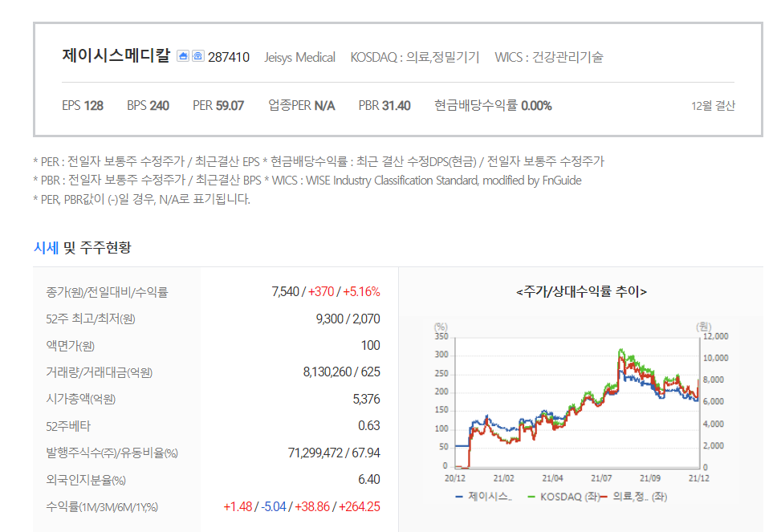The height and width of the screenshot is (532, 777).
Task: Select the chart right-axis label 12,000
Action: pyautogui.click(x=715, y=336)
